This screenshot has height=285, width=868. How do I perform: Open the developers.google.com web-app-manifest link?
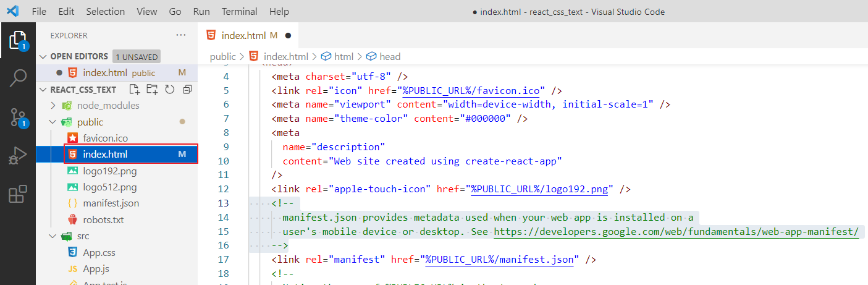[676, 232]
